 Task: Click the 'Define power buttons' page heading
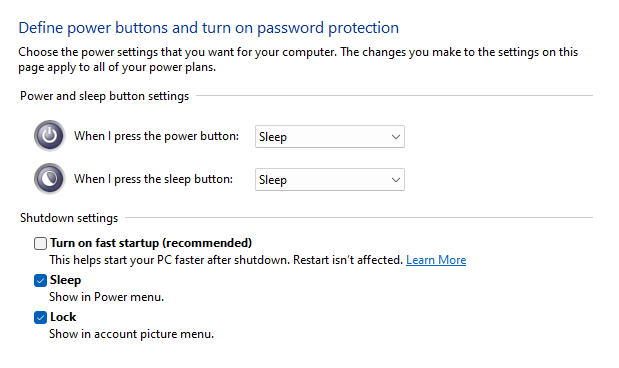coord(208,28)
